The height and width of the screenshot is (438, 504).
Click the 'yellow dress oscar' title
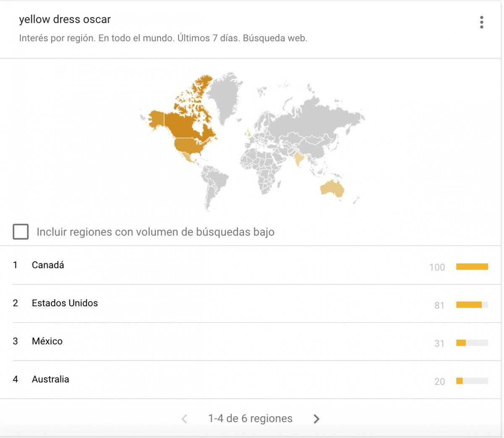pyautogui.click(x=65, y=19)
